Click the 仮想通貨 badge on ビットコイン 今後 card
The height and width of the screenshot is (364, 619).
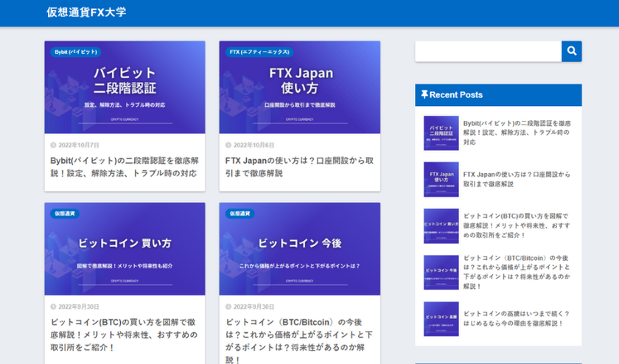click(x=239, y=214)
